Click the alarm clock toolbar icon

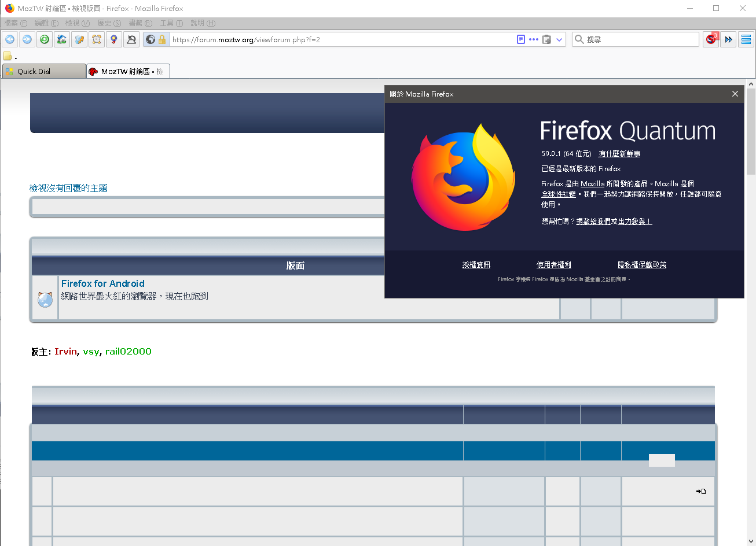(x=97, y=39)
